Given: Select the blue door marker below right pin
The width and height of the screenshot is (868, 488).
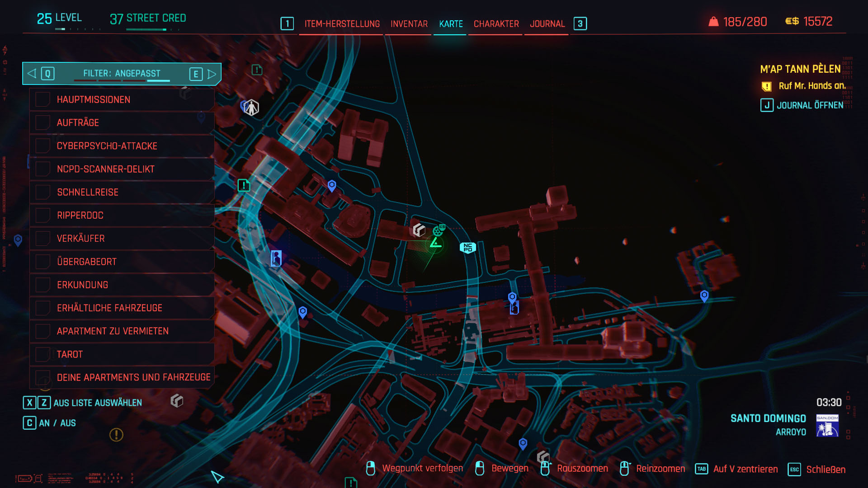Looking at the screenshot, I should pyautogui.click(x=514, y=309).
